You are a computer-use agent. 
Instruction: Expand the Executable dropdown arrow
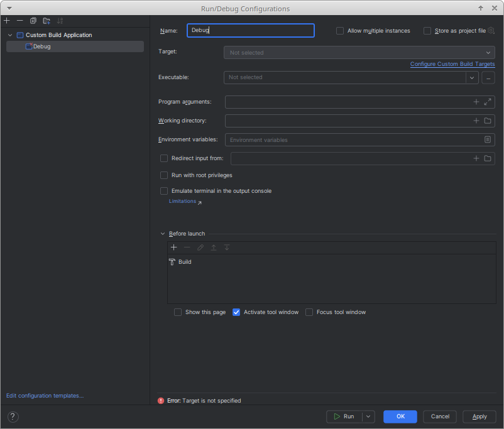click(472, 77)
